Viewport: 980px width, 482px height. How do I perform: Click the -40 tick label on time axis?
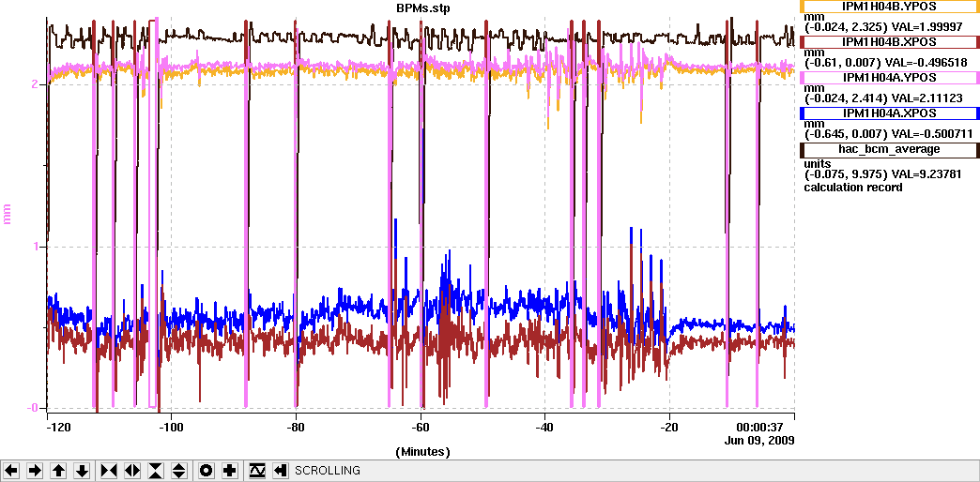(545, 428)
